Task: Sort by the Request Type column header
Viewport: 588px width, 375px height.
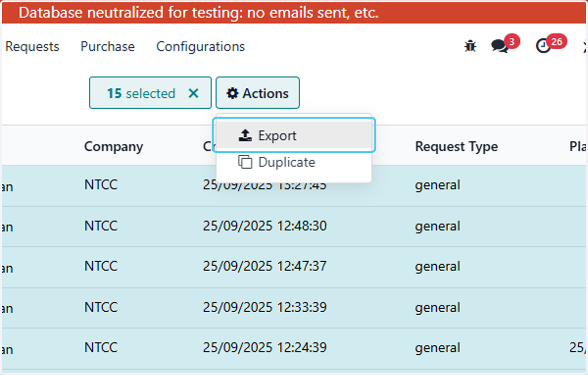Action: (x=456, y=146)
